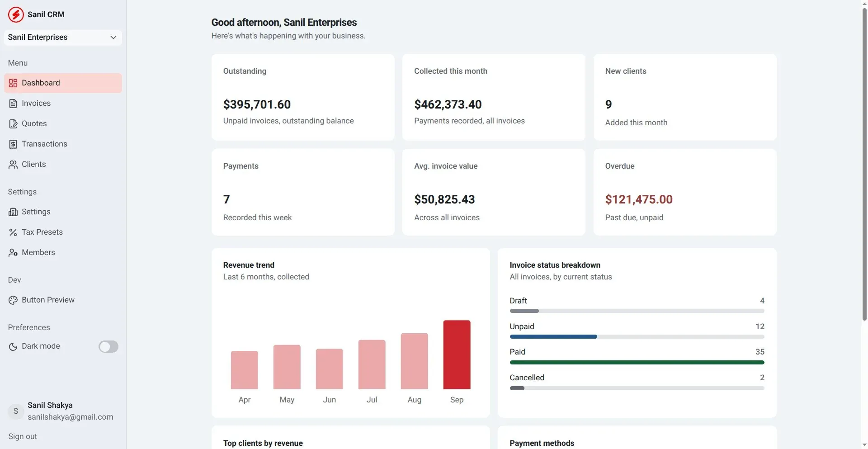The width and height of the screenshot is (868, 449).
Task: Click the Tax Presets percent icon
Action: pos(13,232)
